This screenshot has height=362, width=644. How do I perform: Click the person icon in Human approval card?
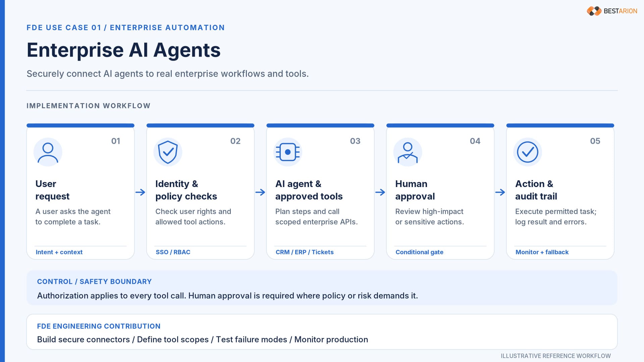click(408, 152)
